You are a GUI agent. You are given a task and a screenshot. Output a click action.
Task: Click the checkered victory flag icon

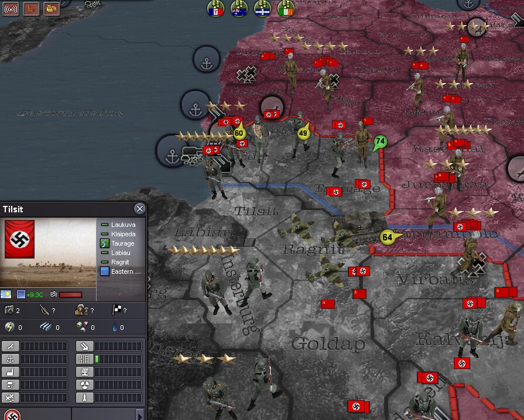click(117, 310)
